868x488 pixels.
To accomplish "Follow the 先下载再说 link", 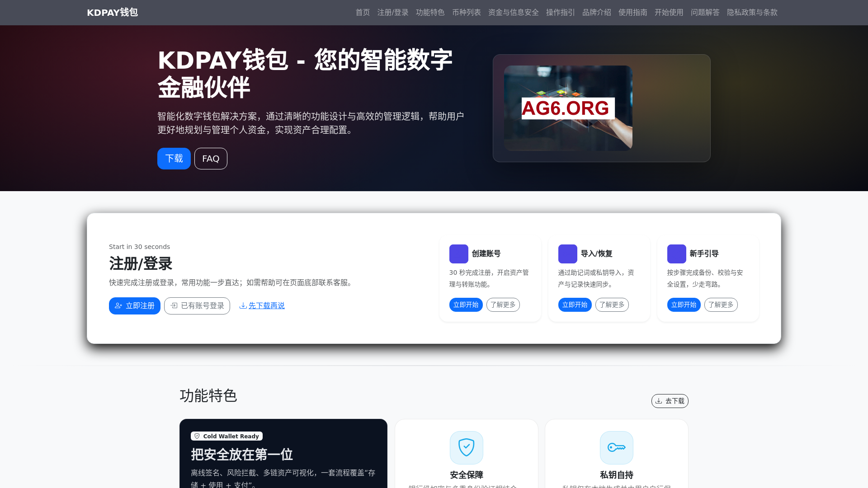I will click(266, 306).
